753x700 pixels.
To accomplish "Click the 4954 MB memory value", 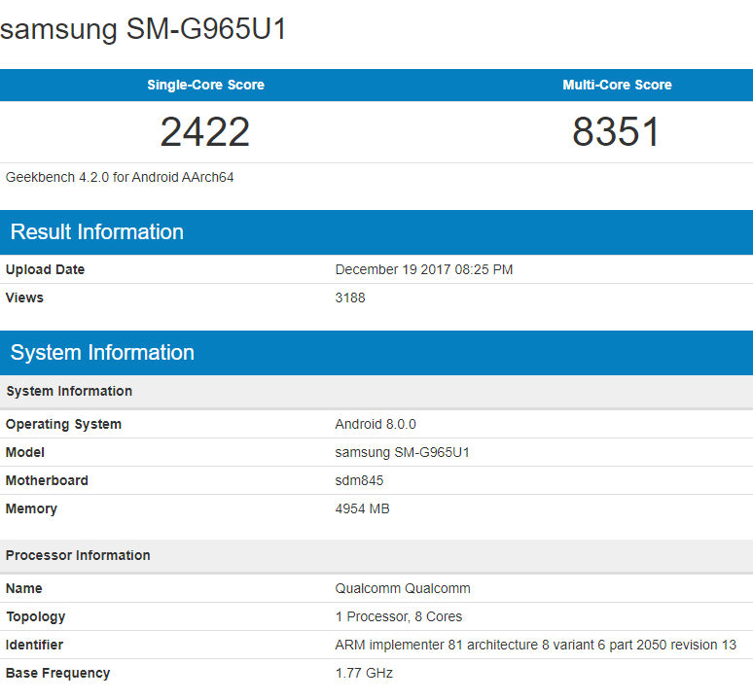I will point(362,508).
